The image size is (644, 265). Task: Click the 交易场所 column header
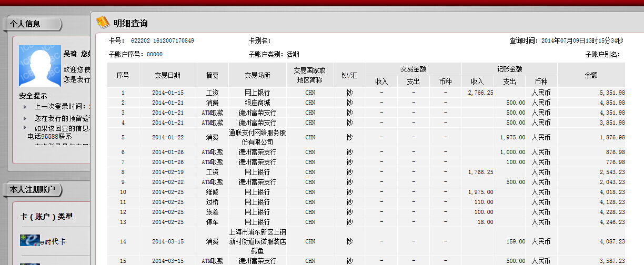(x=257, y=75)
